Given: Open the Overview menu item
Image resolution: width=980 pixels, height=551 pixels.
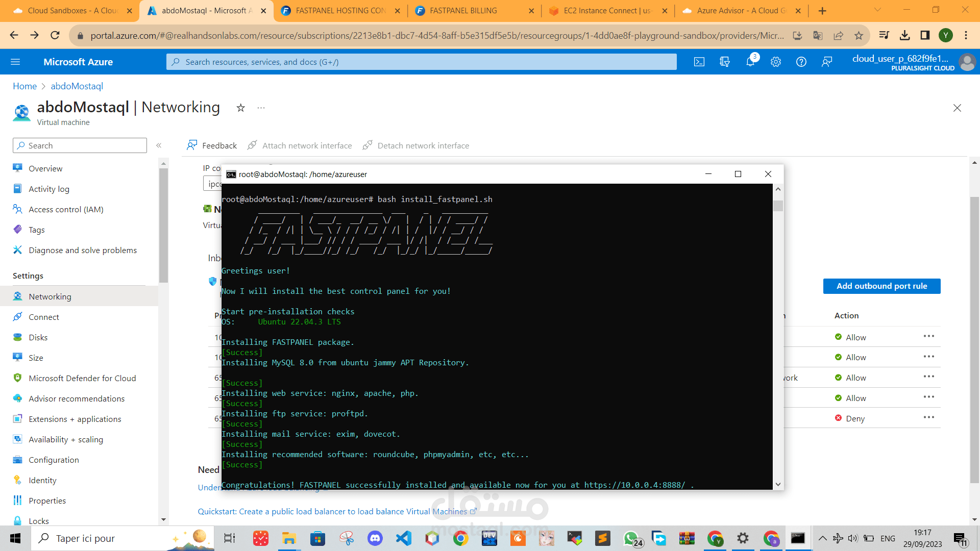Looking at the screenshot, I should 45,168.
